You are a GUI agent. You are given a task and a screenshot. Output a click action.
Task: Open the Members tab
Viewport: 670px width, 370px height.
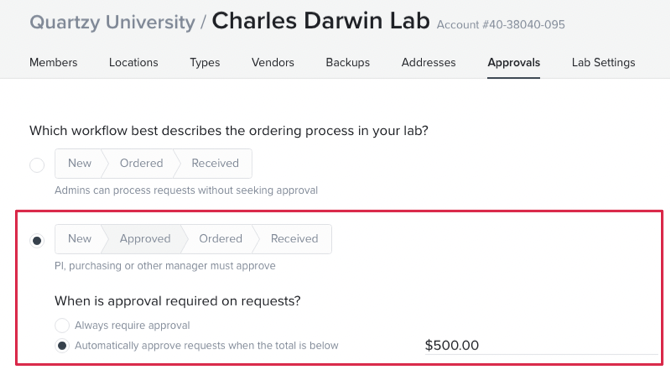53,62
